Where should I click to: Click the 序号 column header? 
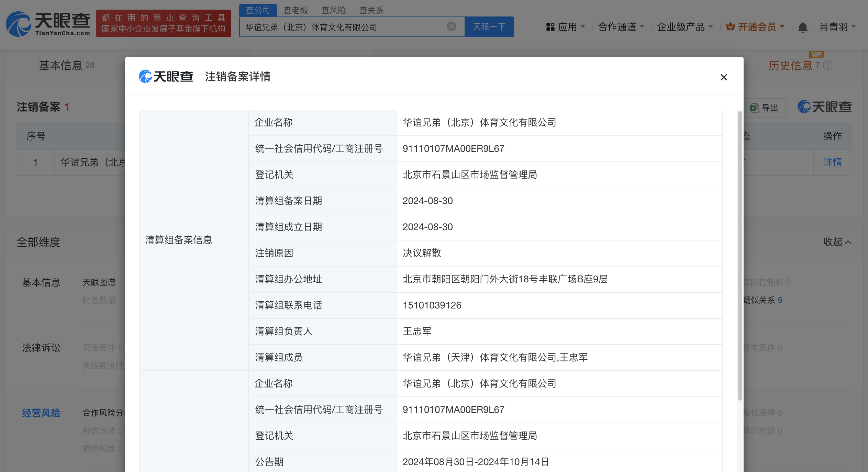click(x=36, y=136)
